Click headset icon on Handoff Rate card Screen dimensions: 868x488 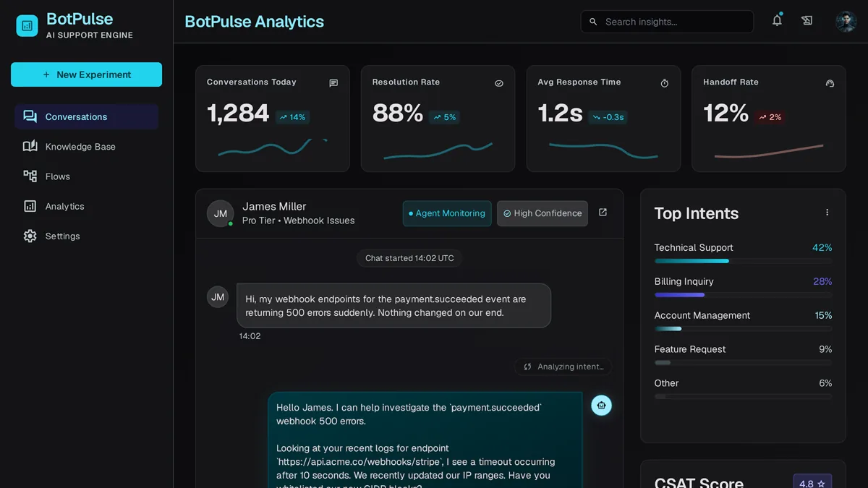830,83
